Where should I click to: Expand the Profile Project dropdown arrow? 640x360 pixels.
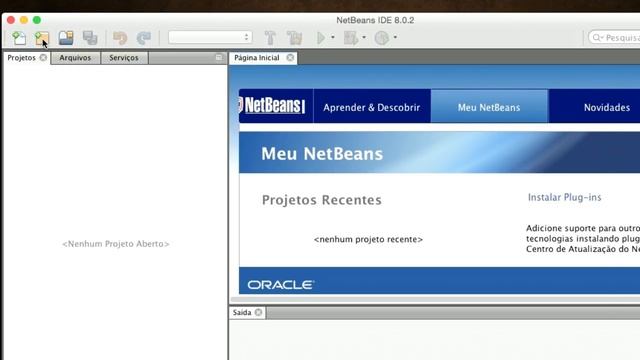pyautogui.click(x=395, y=37)
